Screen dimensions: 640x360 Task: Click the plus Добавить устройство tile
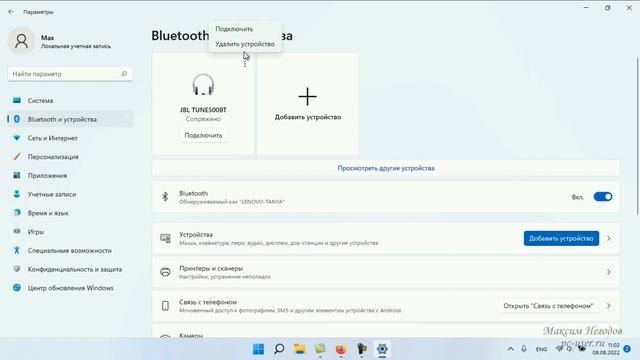pyautogui.click(x=308, y=104)
